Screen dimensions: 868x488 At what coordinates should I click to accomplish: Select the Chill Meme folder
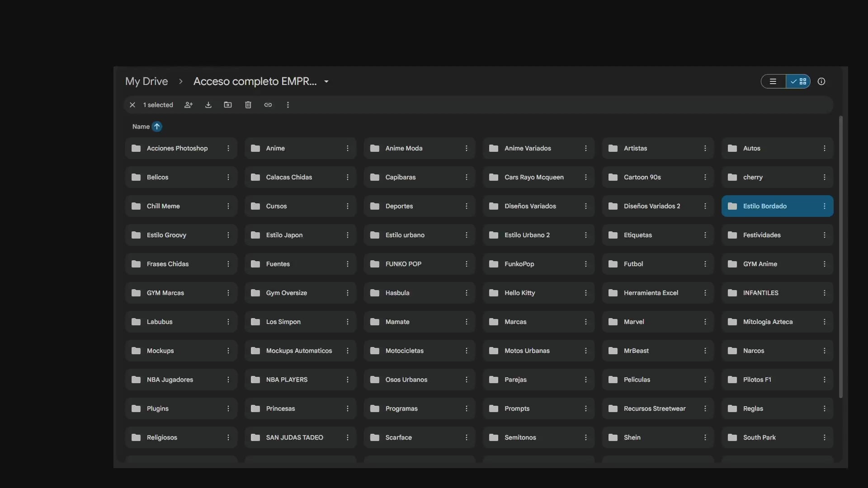[181, 206]
